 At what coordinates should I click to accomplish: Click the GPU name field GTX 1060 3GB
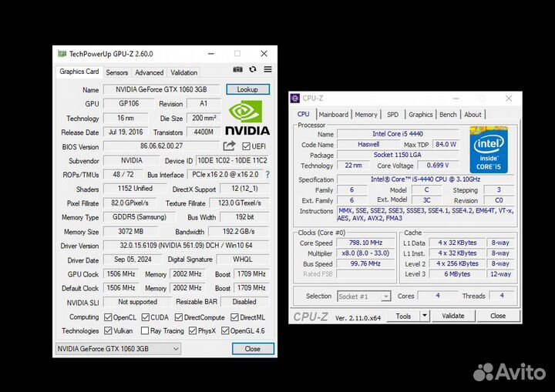(x=161, y=89)
